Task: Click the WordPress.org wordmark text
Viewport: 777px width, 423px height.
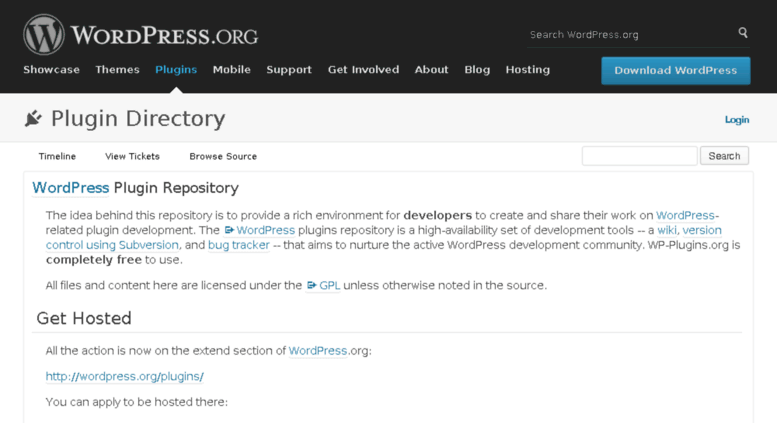Action: 164,36
